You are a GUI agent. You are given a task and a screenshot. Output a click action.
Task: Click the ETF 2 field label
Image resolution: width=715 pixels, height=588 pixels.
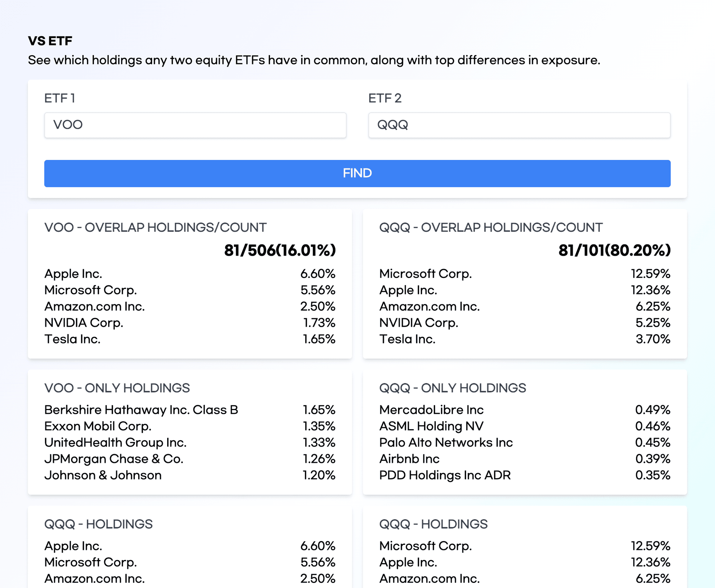[x=385, y=98]
